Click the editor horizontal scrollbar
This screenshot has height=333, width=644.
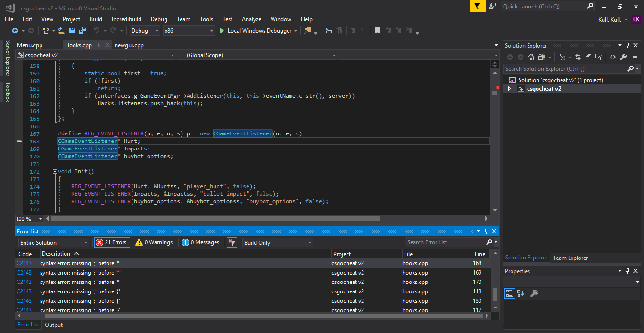click(x=215, y=219)
